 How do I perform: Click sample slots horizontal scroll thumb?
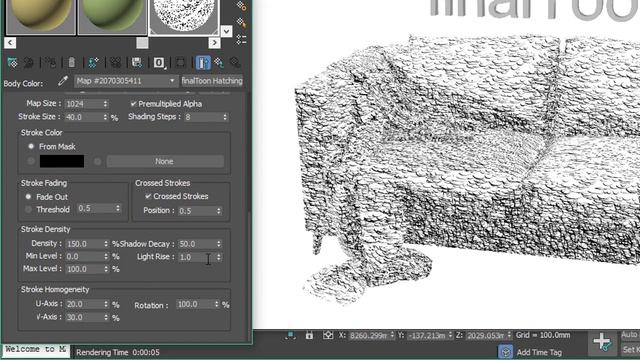142,42
